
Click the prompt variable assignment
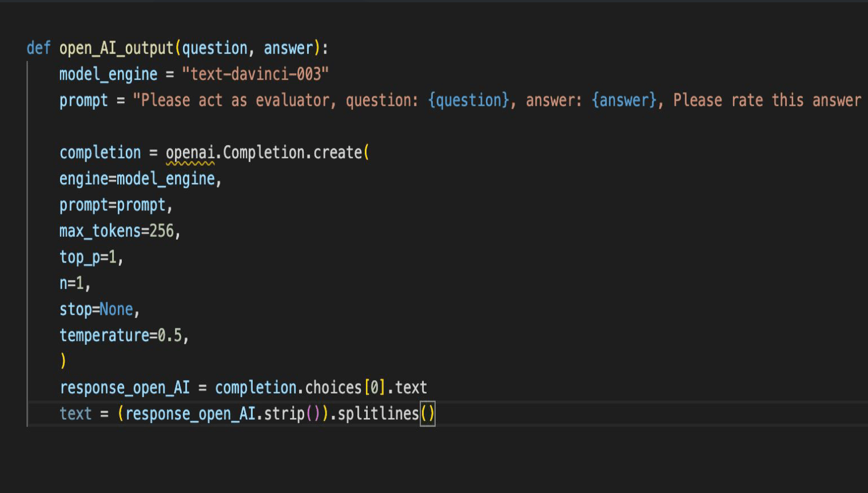tap(83, 100)
